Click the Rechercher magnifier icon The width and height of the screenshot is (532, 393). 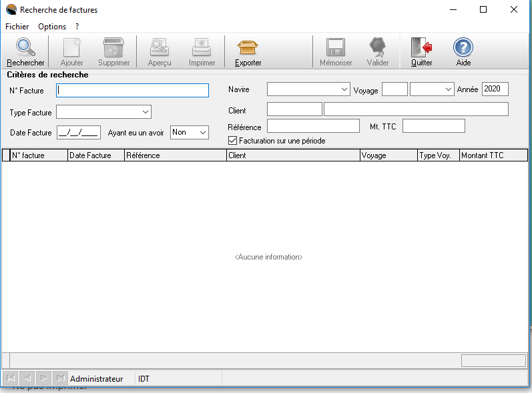(25, 48)
